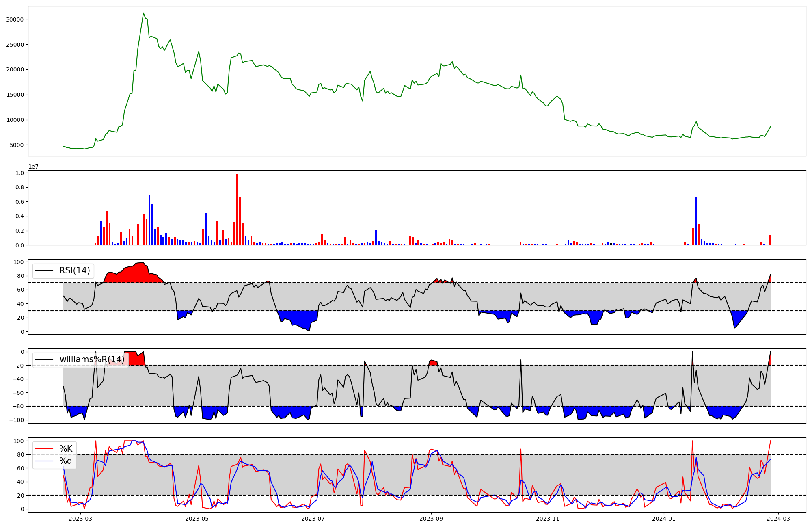Click the 2023-03 date tick label
The height and width of the screenshot is (528, 812).
pos(80,519)
